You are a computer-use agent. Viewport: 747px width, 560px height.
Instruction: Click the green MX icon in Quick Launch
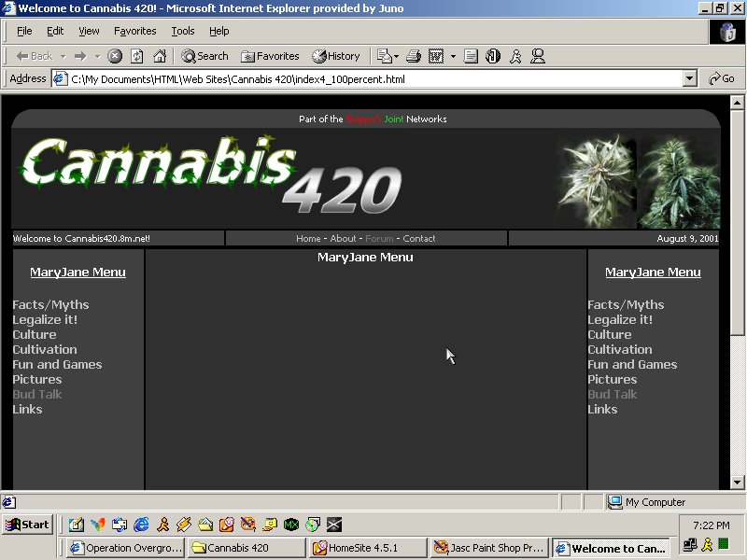291,525
